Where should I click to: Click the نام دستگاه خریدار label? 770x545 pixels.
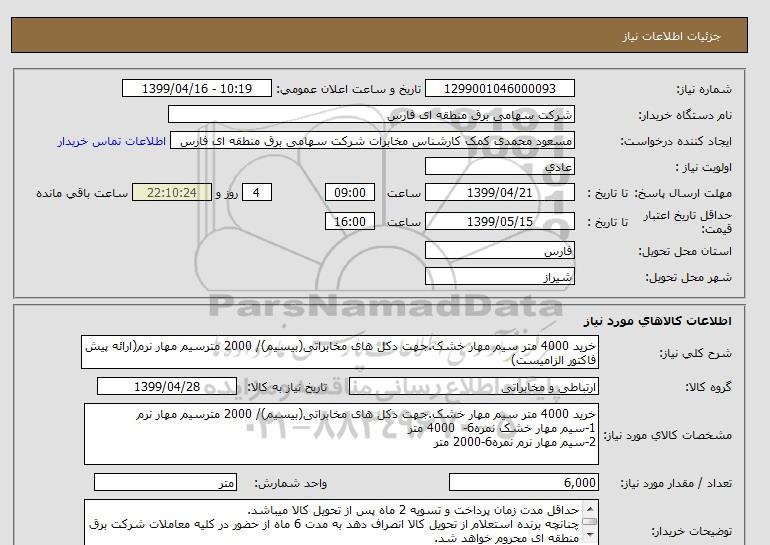pyautogui.click(x=685, y=115)
